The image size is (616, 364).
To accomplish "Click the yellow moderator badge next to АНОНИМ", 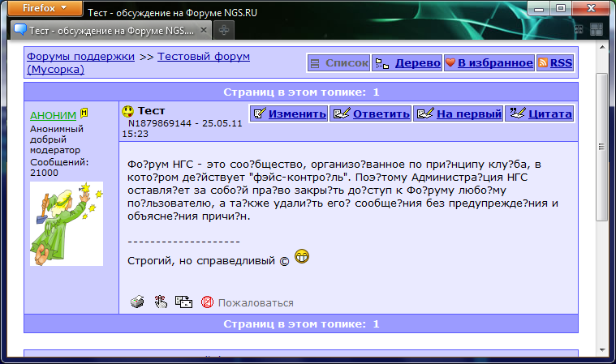I will 84,113.
